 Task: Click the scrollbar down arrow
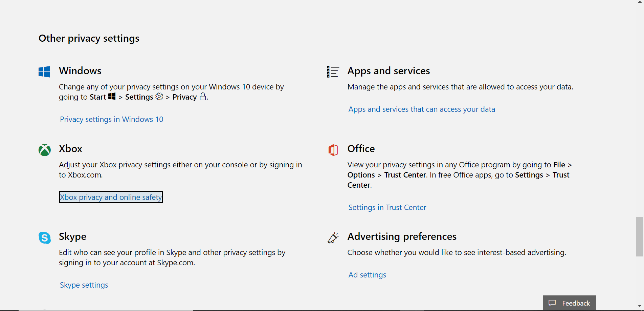point(640,306)
